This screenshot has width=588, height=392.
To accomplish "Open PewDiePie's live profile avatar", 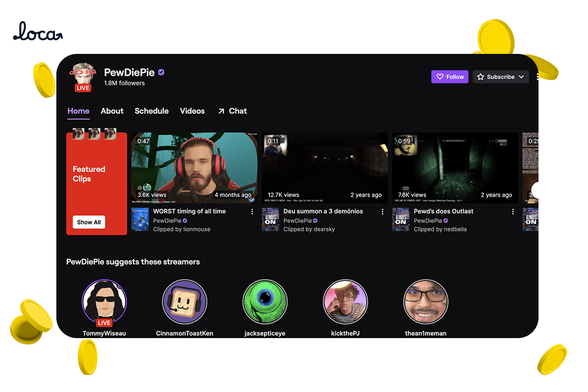I will tap(83, 77).
